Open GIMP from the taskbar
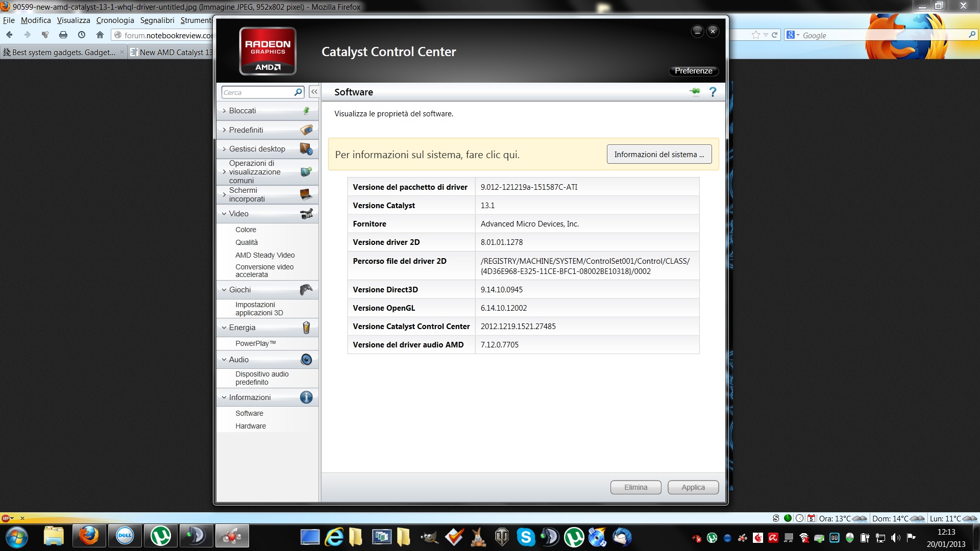The width and height of the screenshot is (980, 551). [x=429, y=537]
